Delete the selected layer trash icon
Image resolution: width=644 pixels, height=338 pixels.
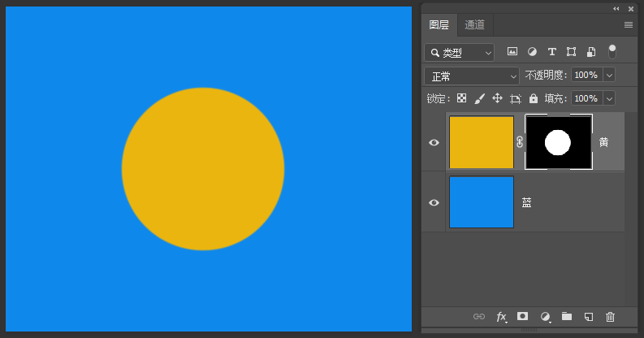coord(611,317)
